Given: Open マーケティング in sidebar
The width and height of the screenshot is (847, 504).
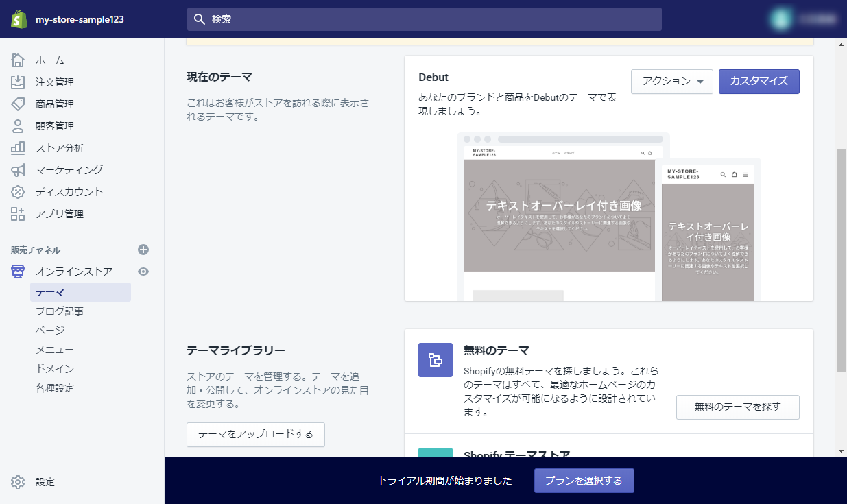Looking at the screenshot, I should (x=69, y=170).
